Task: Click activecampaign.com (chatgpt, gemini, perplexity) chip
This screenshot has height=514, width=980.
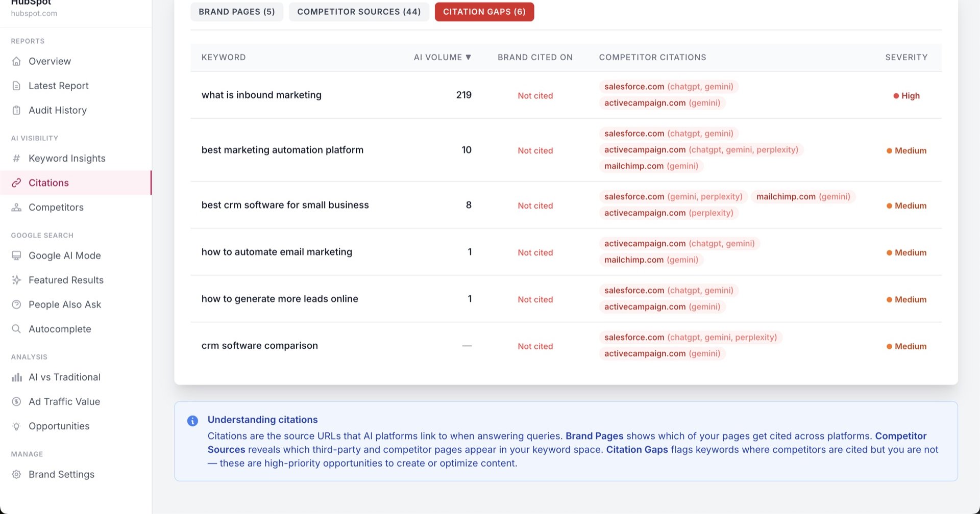Action: pyautogui.click(x=701, y=150)
